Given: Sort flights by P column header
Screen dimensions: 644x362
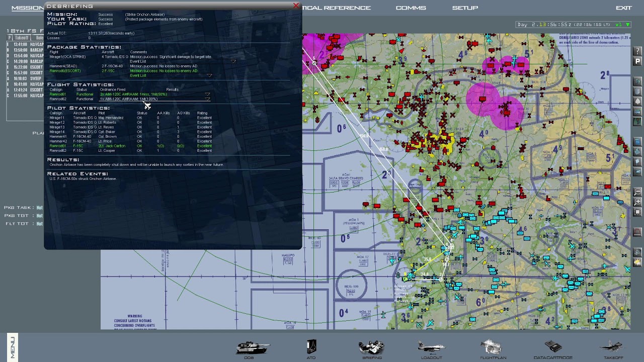Looking at the screenshot, I should [x=9, y=38].
